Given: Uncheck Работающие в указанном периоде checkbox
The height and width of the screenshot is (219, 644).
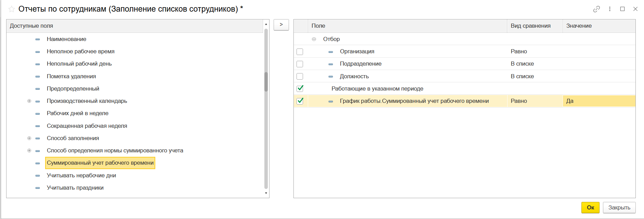Looking at the screenshot, I should click(300, 88).
